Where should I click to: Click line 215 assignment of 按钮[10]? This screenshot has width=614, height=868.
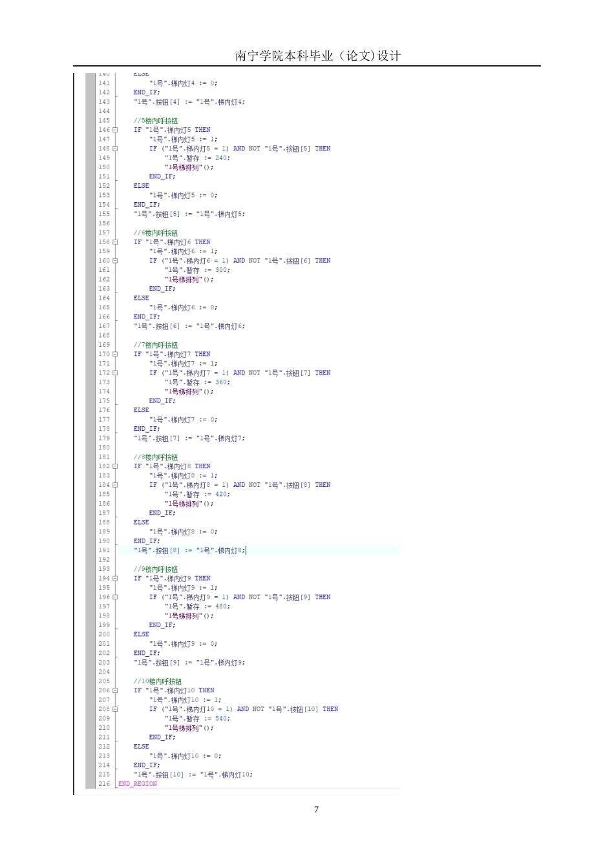(x=193, y=774)
